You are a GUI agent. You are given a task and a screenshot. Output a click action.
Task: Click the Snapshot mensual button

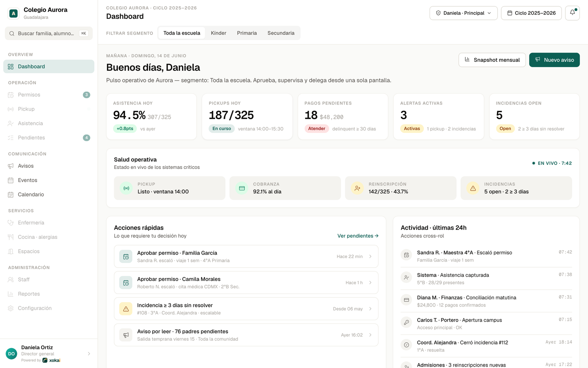492,60
